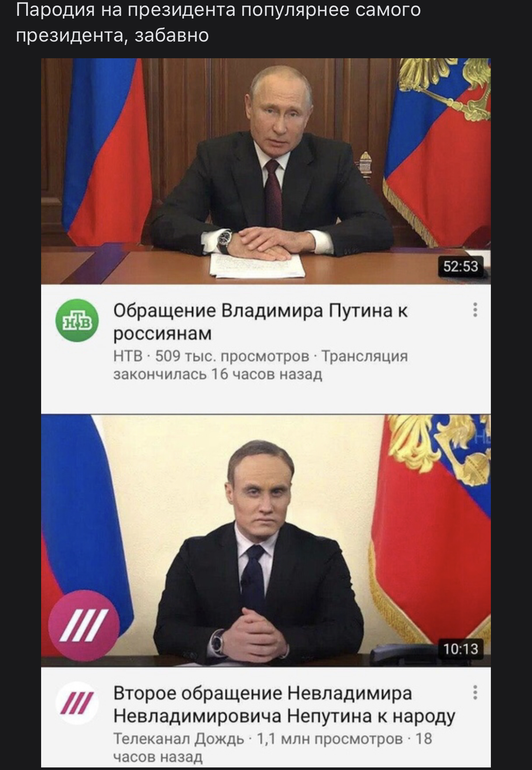Image resolution: width=532 pixels, height=770 pixels.
Task: Tap the '509 тыс. просмотров' metadata line
Action: (x=232, y=356)
